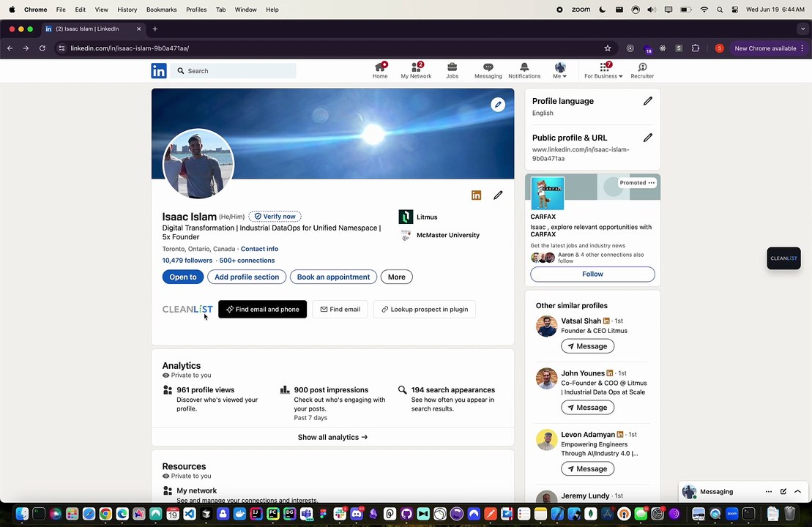The height and width of the screenshot is (527, 812).
Task: Click the Find email button
Action: click(x=340, y=309)
